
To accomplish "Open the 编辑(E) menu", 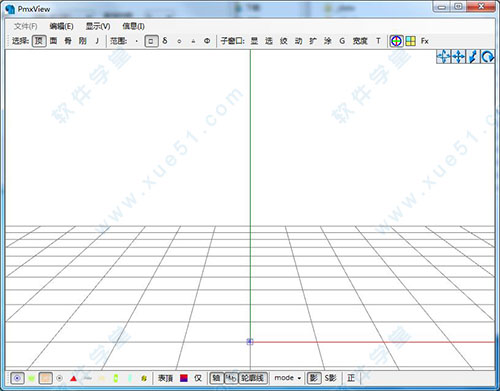I will tap(61, 26).
